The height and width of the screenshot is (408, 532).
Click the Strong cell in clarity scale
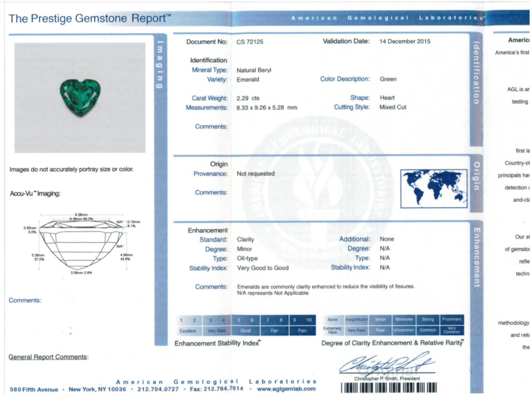(x=428, y=320)
